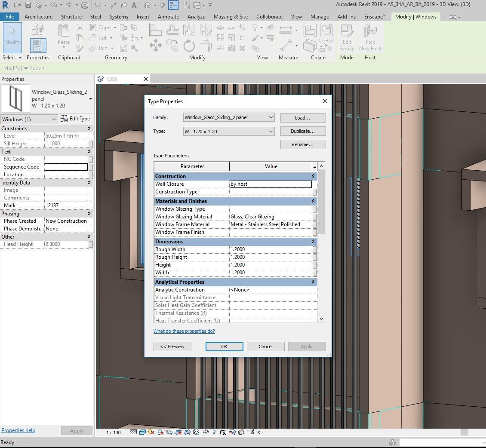Collapse the Materials and Finishes parameter group
Image resolution: width=486 pixels, height=448 pixels.
tap(313, 201)
